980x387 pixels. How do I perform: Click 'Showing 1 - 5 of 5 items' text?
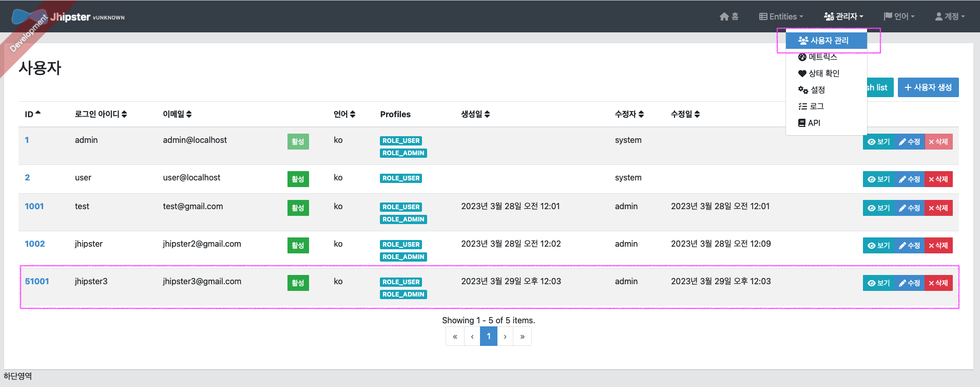489,320
